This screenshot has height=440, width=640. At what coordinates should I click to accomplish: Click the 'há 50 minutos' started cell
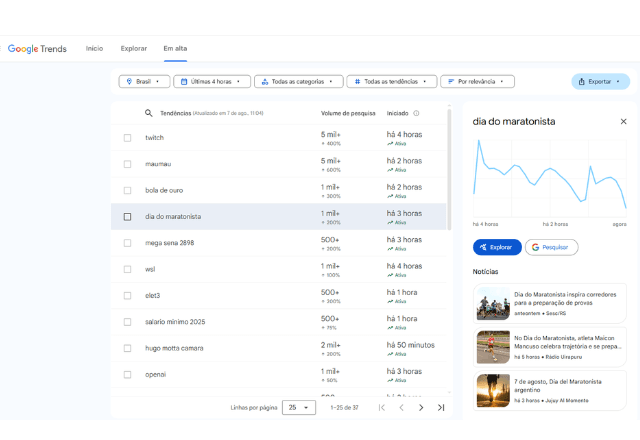[x=411, y=345]
